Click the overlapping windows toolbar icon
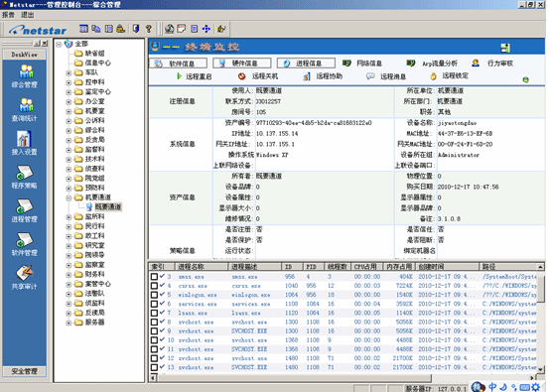The width and height of the screenshot is (550, 392). (95, 29)
